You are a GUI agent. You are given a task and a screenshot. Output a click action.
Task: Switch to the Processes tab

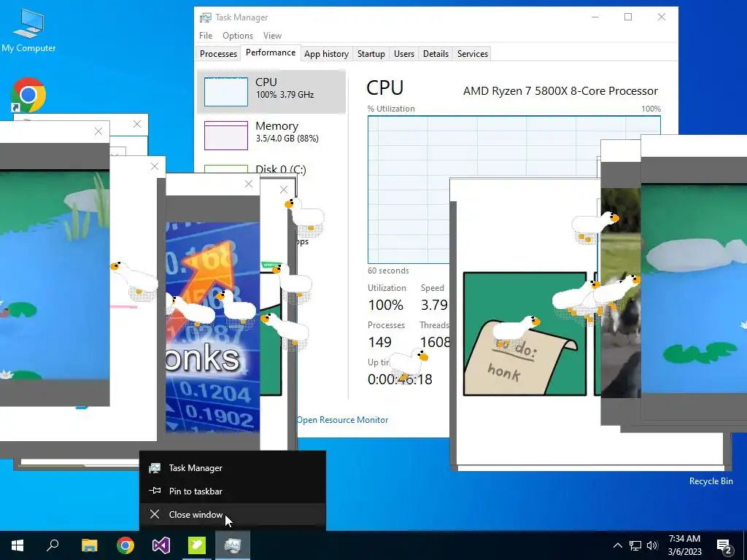[x=218, y=54]
